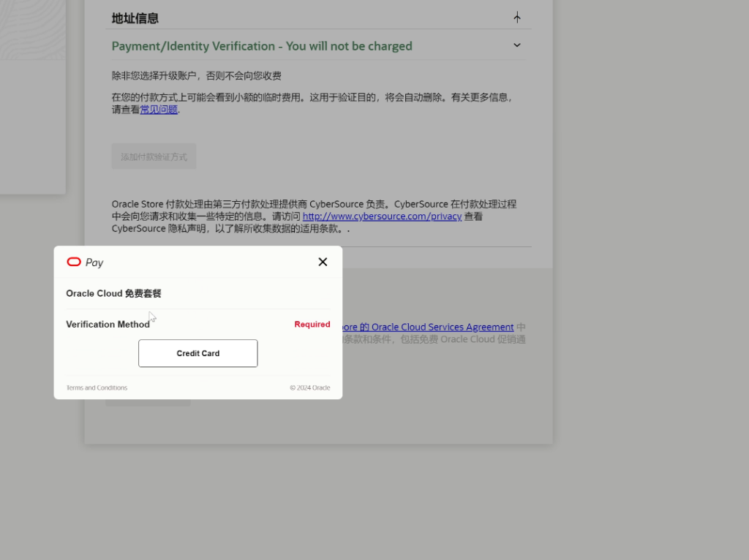Click the up arrow beside 地址信息
This screenshot has height=560, width=749.
pos(517,18)
